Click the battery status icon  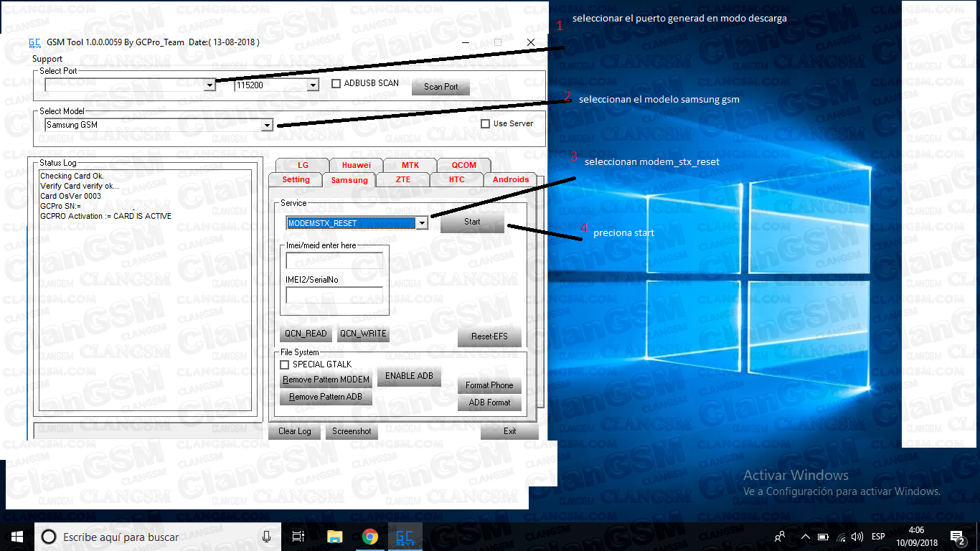point(823,537)
